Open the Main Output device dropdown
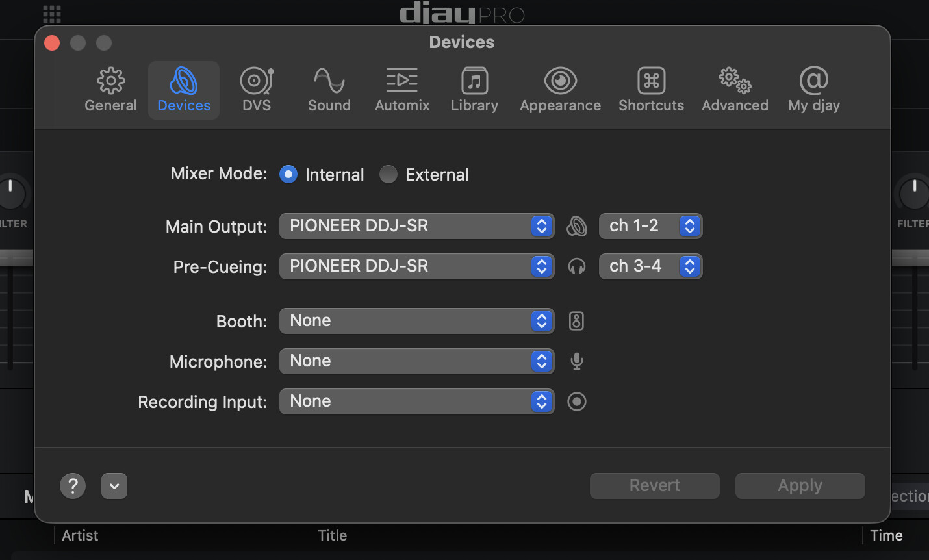This screenshot has height=560, width=929. [416, 226]
